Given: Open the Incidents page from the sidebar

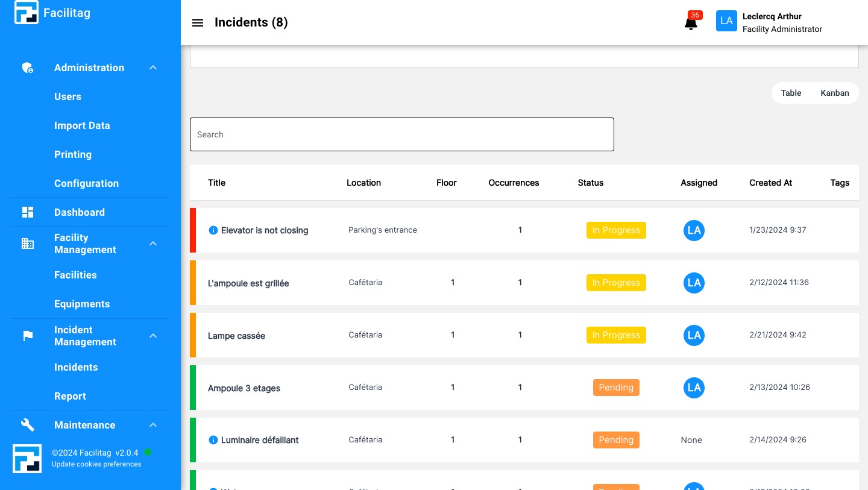Looking at the screenshot, I should point(76,367).
